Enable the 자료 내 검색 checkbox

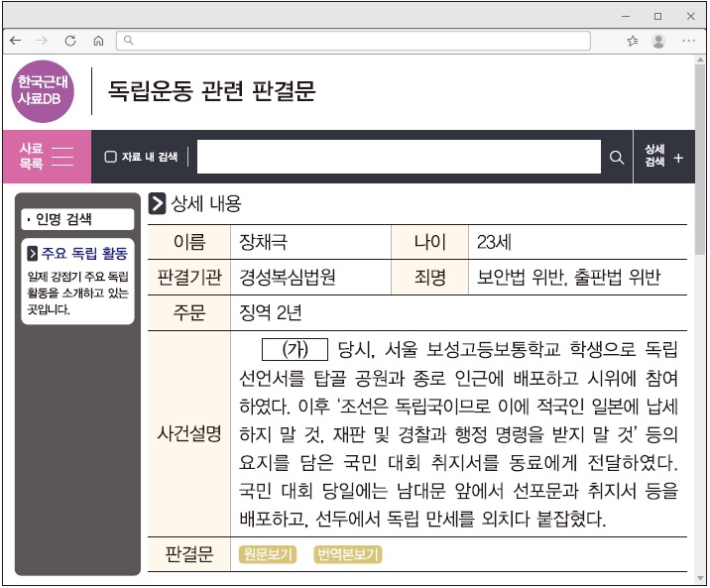[x=111, y=158]
